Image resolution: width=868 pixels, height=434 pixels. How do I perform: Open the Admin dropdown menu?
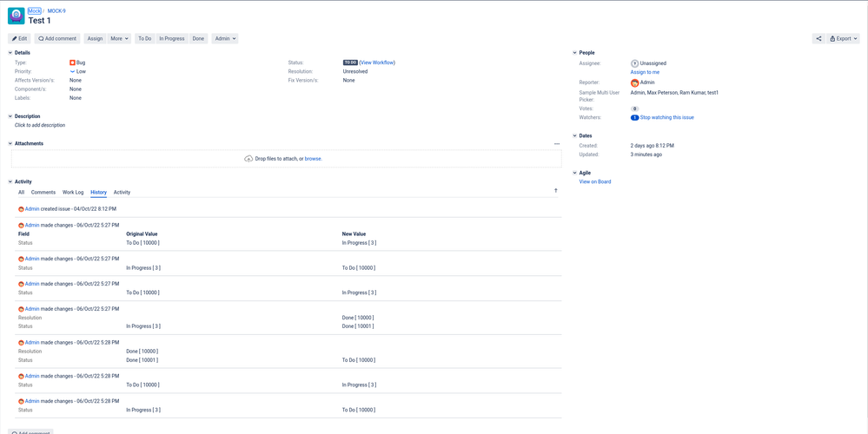click(225, 39)
